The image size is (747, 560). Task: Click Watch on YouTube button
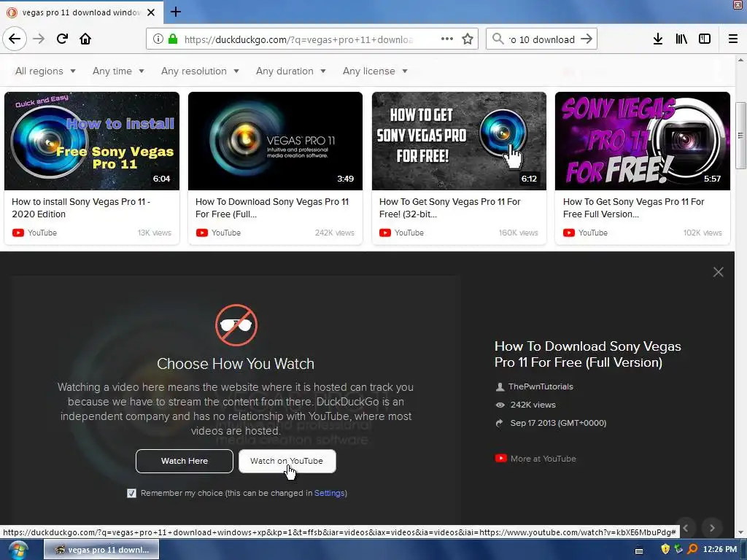[287, 461]
